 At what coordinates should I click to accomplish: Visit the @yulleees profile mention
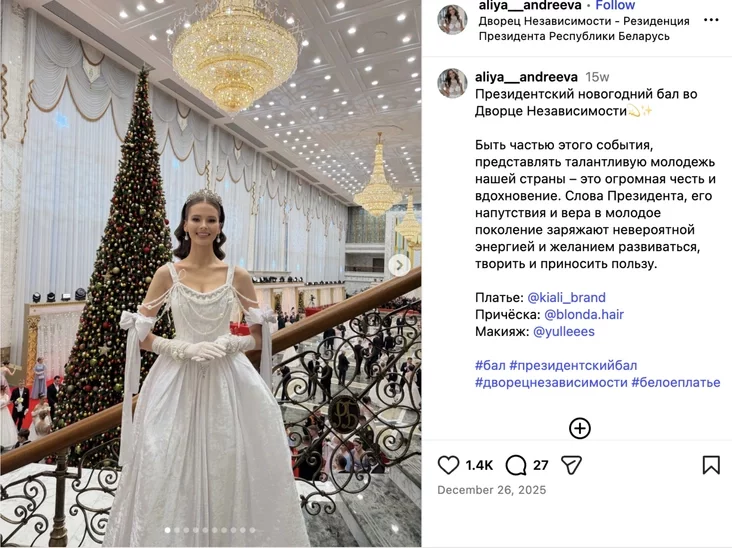563,331
